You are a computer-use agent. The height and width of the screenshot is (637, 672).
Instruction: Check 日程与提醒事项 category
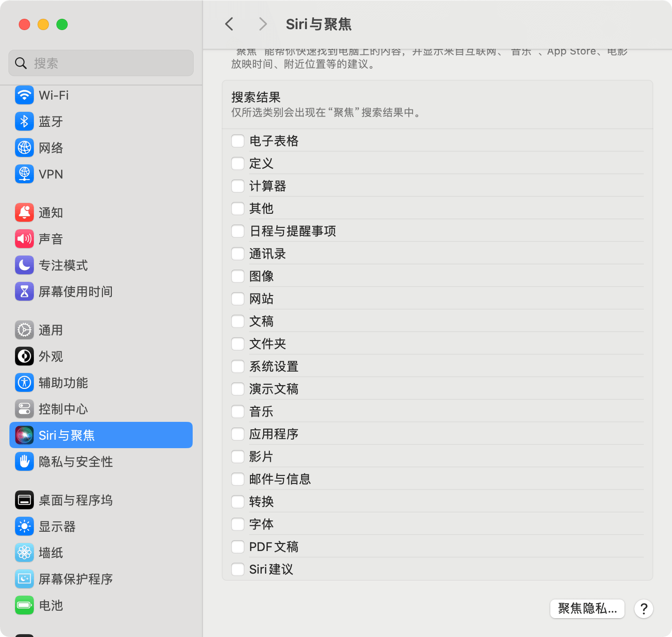(238, 231)
